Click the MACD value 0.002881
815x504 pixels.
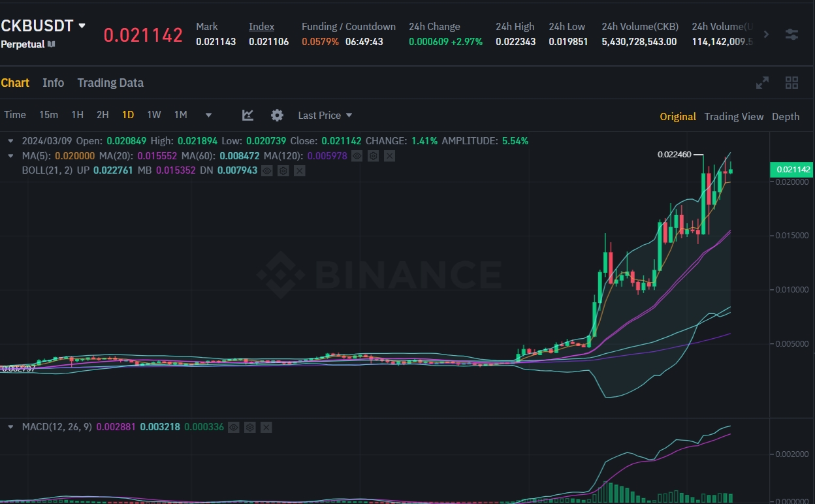116,427
